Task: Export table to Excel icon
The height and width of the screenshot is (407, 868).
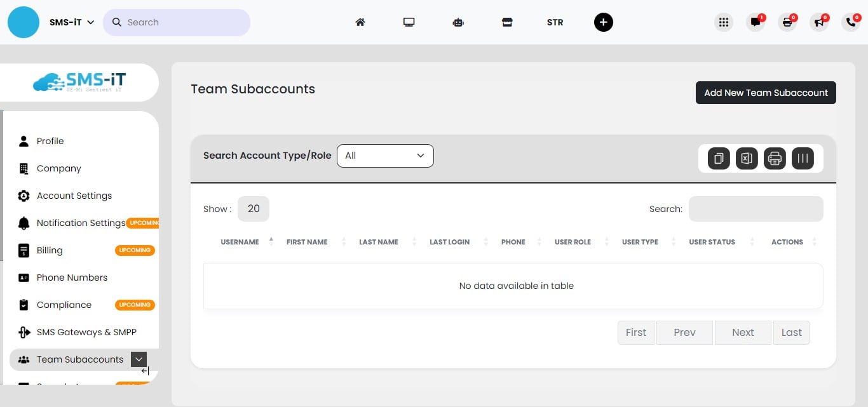Action: point(747,159)
